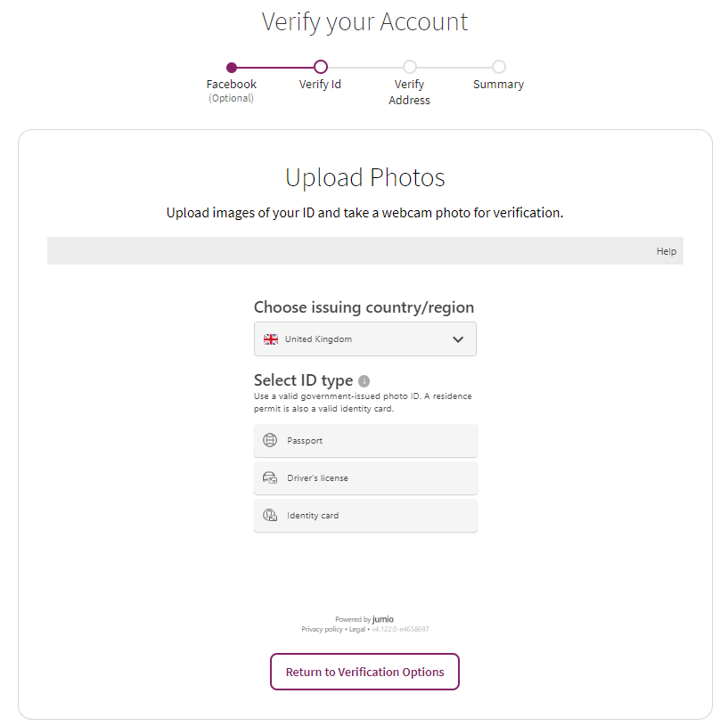Select the Passport globe icon
The width and height of the screenshot is (728, 726).
click(269, 440)
